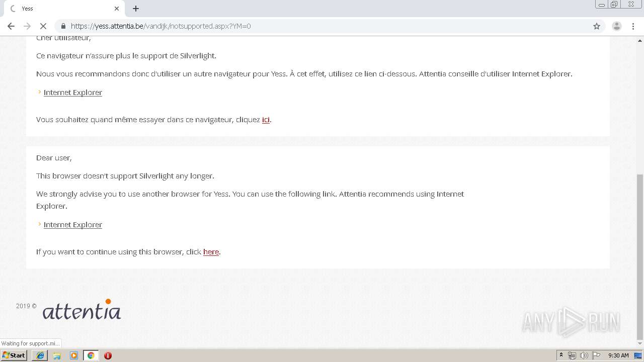Select the Yess browser tab

pyautogui.click(x=63, y=9)
